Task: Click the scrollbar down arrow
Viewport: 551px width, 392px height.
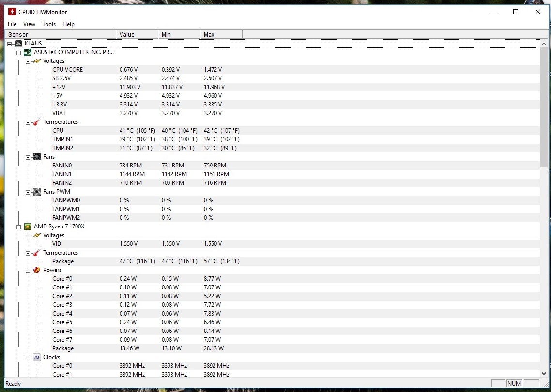Action: pyautogui.click(x=544, y=374)
